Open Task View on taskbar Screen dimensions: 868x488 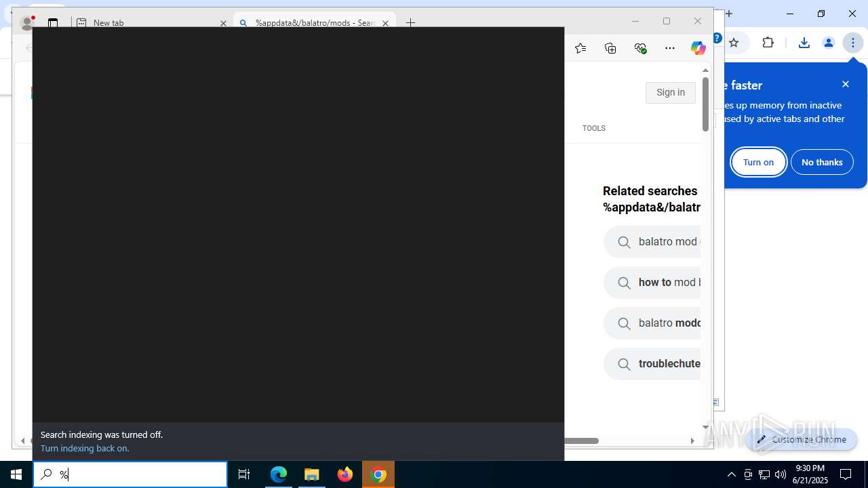(244, 474)
